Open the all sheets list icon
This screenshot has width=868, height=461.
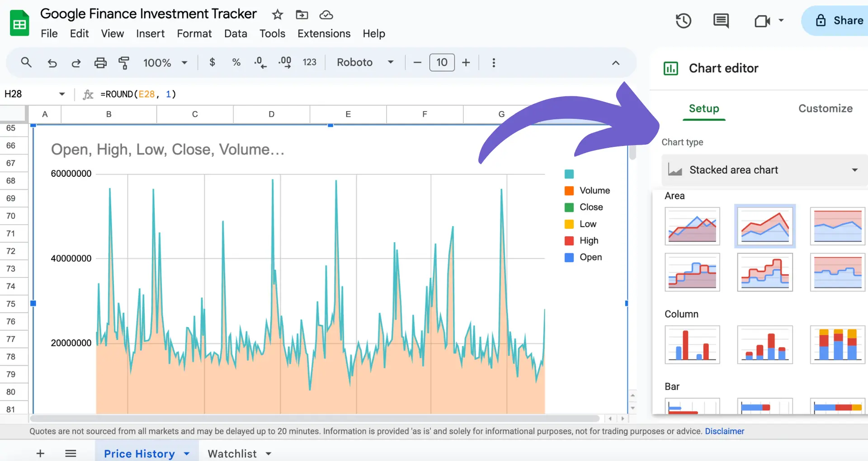tap(71, 453)
